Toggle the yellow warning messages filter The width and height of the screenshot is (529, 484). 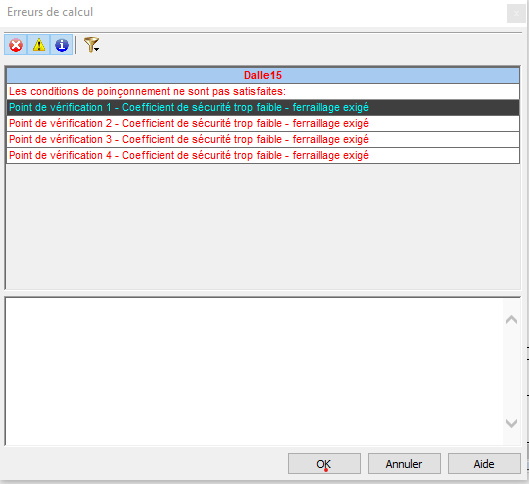38,45
